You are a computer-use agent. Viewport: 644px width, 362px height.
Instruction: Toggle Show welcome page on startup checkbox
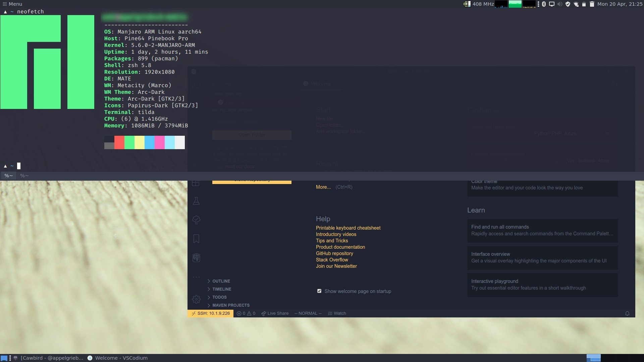tap(319, 291)
